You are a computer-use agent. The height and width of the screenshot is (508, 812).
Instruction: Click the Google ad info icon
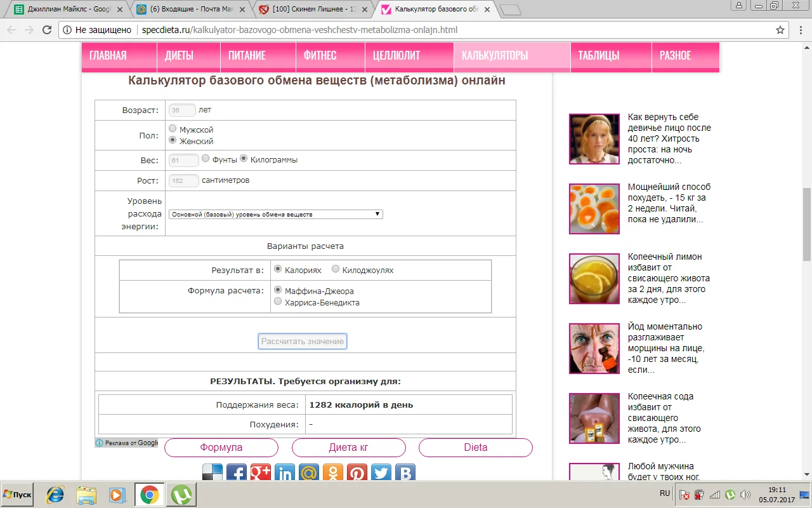[100, 443]
